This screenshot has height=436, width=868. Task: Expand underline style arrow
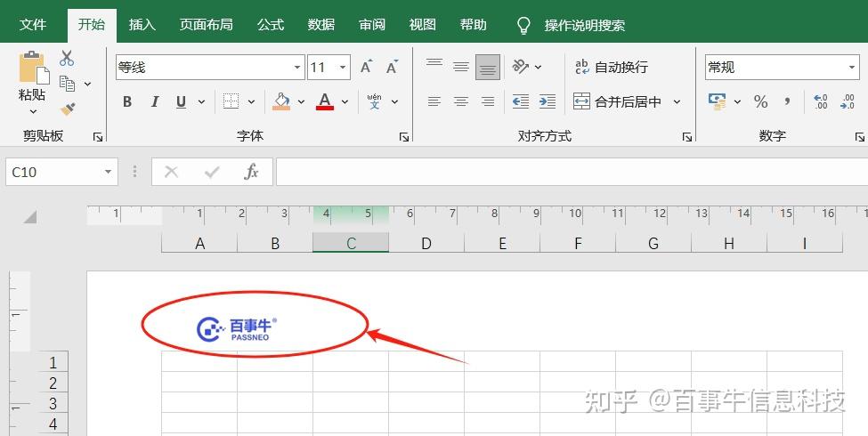pos(201,101)
